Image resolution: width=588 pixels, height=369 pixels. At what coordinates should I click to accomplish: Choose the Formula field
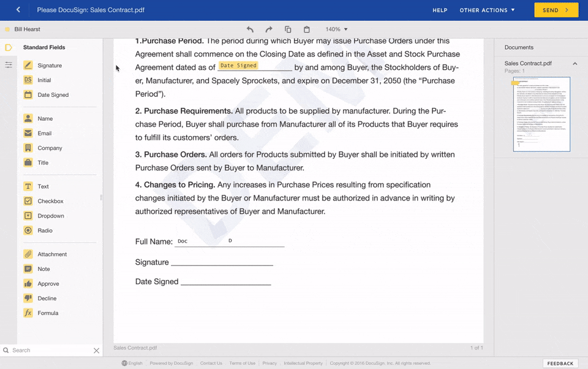point(28,313)
